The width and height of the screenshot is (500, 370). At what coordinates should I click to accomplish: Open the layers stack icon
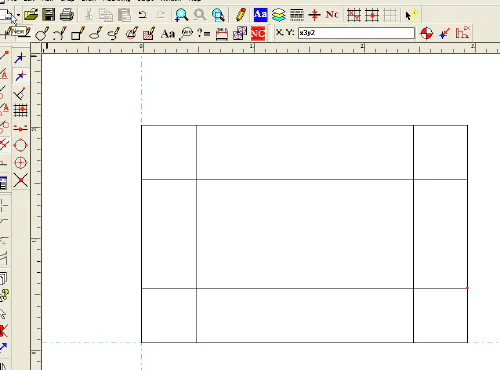[x=278, y=15]
